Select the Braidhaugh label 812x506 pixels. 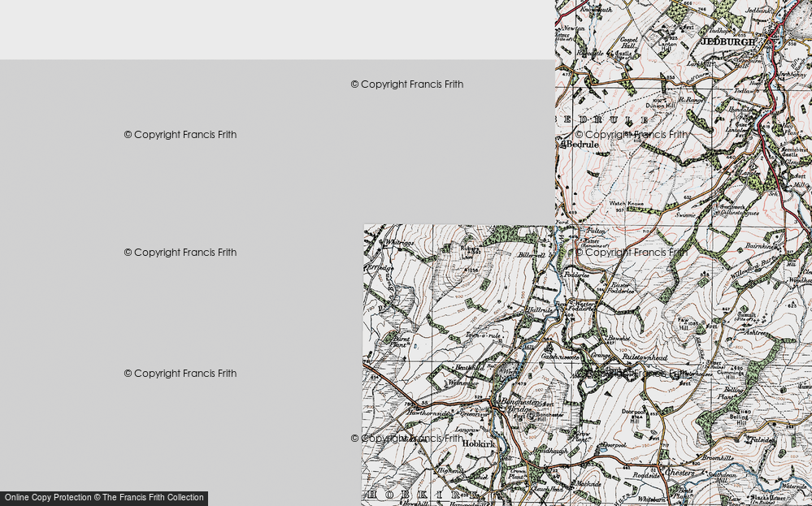(x=552, y=451)
